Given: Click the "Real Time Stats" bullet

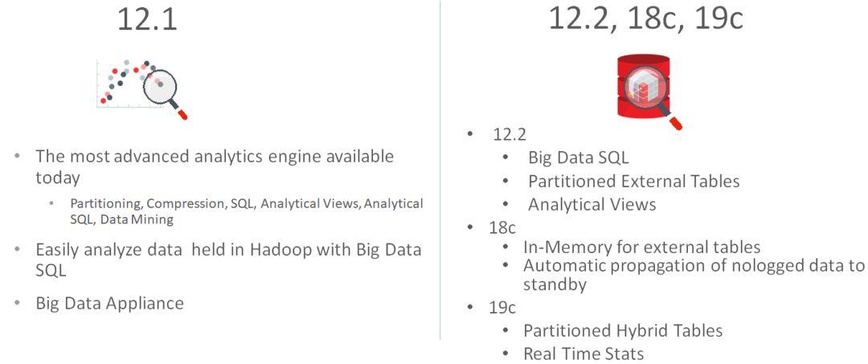Looking at the screenshot, I should point(583,353).
